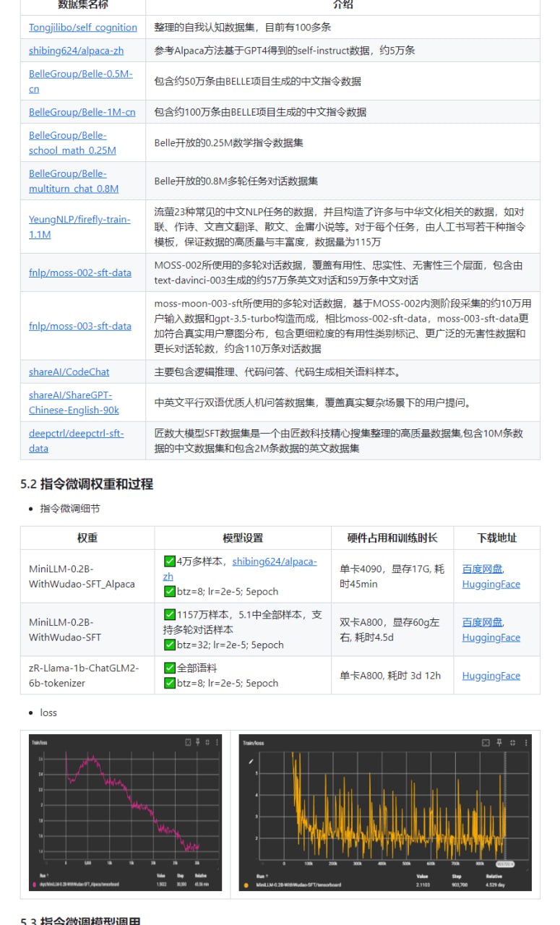Open HuggingFace link for zR-Llama-1b row
The width and height of the screenshot is (560, 925).
click(x=491, y=676)
